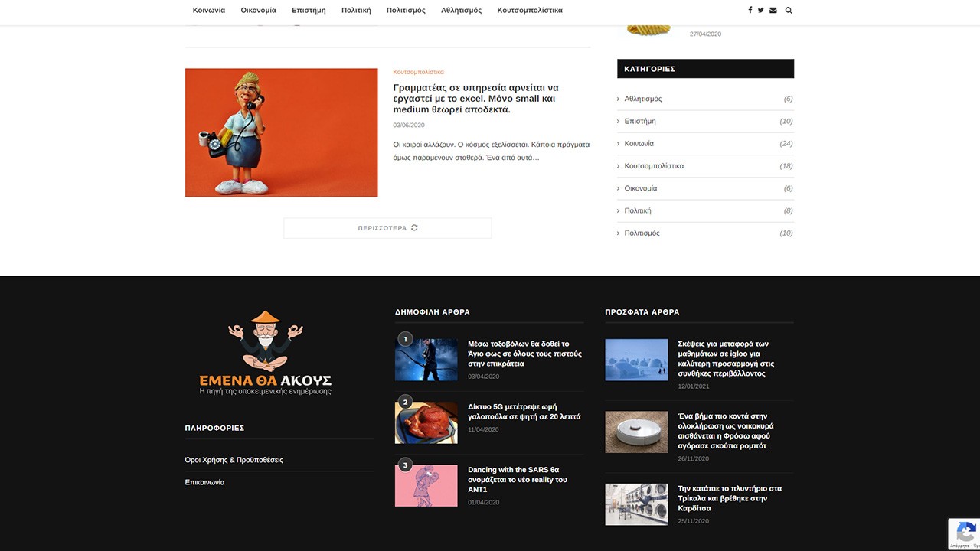
Task: Click the ΕΜΕΝΑ ΘΑ ΑΚΟΥΣ footer logo
Action: (265, 353)
